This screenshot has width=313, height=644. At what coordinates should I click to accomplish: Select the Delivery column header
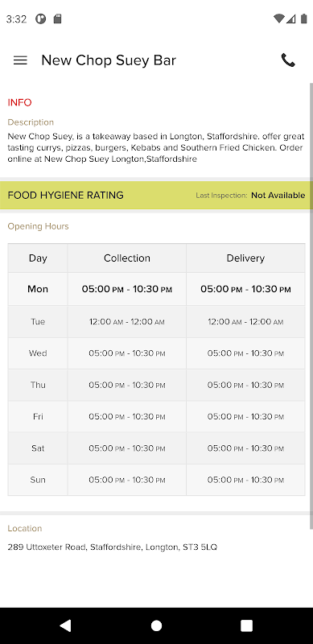click(245, 258)
